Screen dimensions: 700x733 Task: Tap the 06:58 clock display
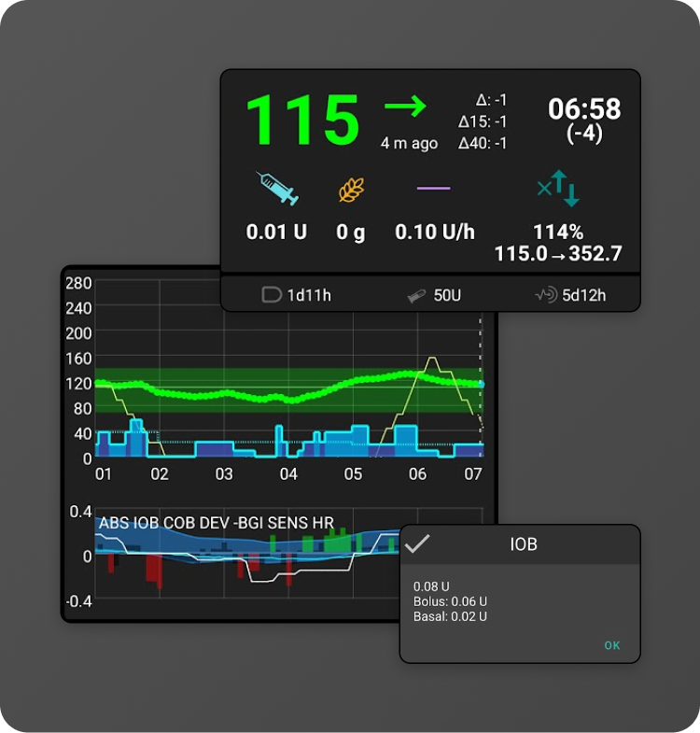tap(584, 109)
